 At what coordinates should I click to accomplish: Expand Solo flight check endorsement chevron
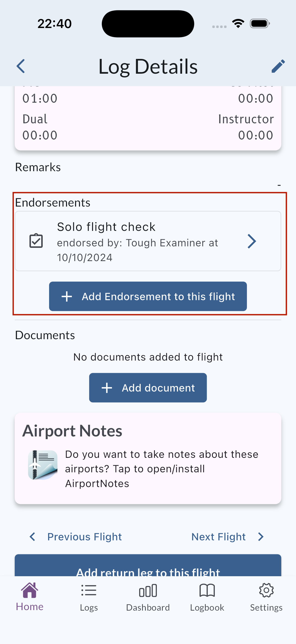coord(252,241)
